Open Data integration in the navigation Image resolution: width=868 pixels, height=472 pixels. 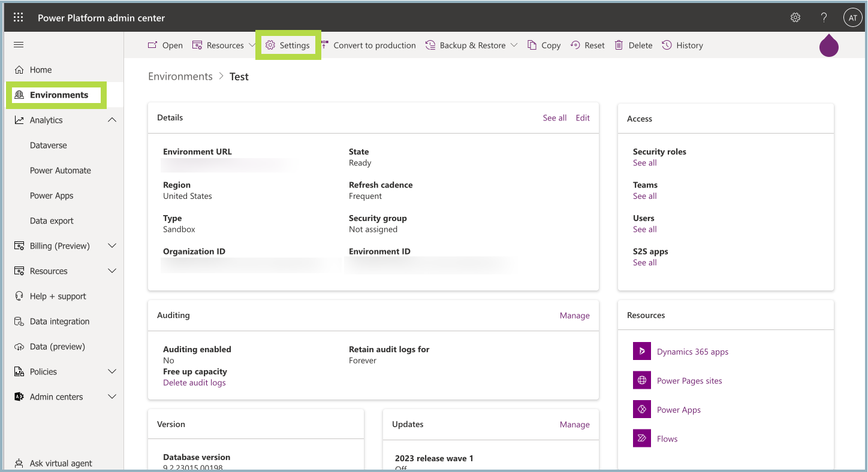pos(60,322)
